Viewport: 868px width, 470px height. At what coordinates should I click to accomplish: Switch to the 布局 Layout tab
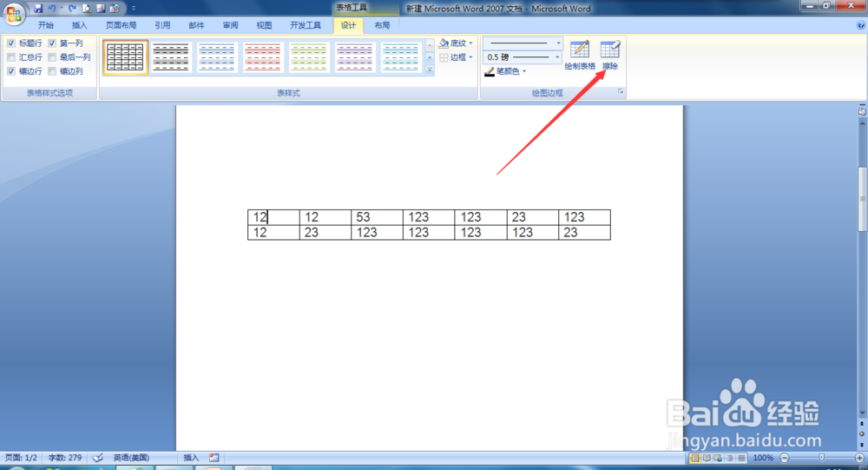coord(382,25)
